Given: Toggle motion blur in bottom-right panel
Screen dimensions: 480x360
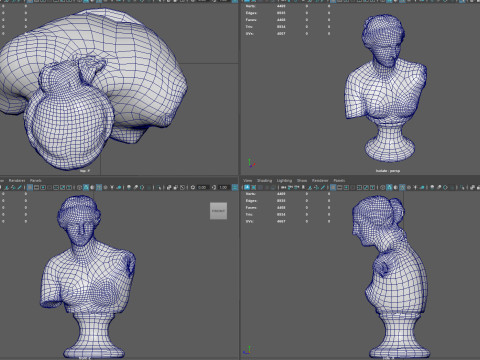Looking at the screenshot, I should click(x=439, y=187).
